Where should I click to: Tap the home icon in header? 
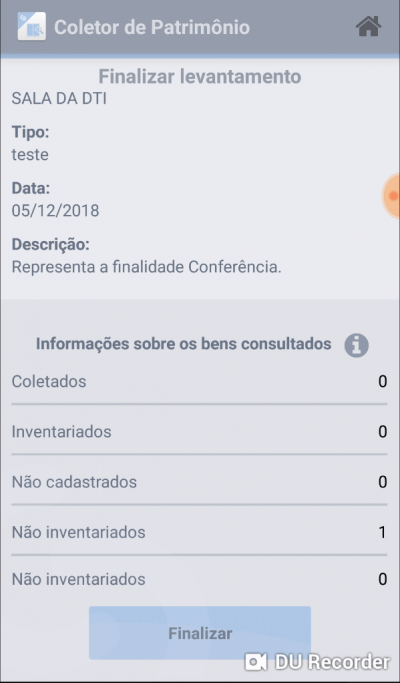369,27
